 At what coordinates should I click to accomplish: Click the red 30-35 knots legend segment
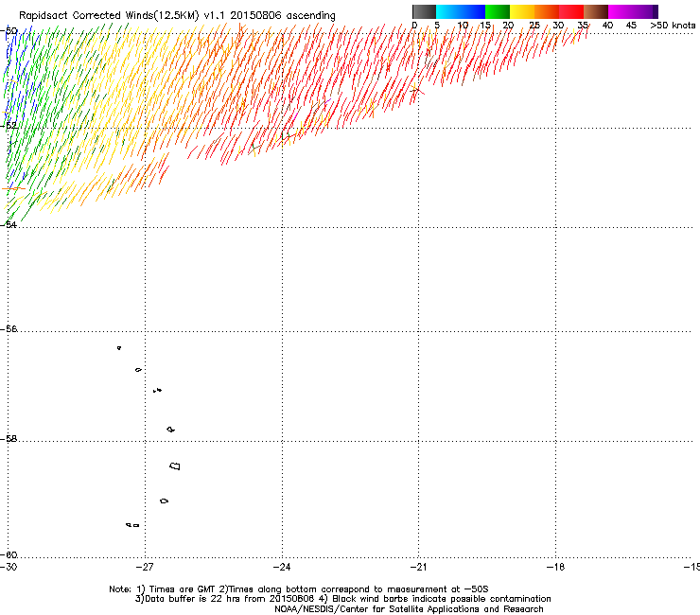coord(571,11)
